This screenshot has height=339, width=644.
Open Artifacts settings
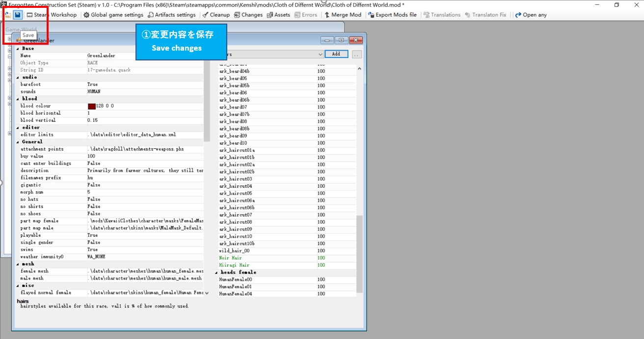click(x=172, y=15)
